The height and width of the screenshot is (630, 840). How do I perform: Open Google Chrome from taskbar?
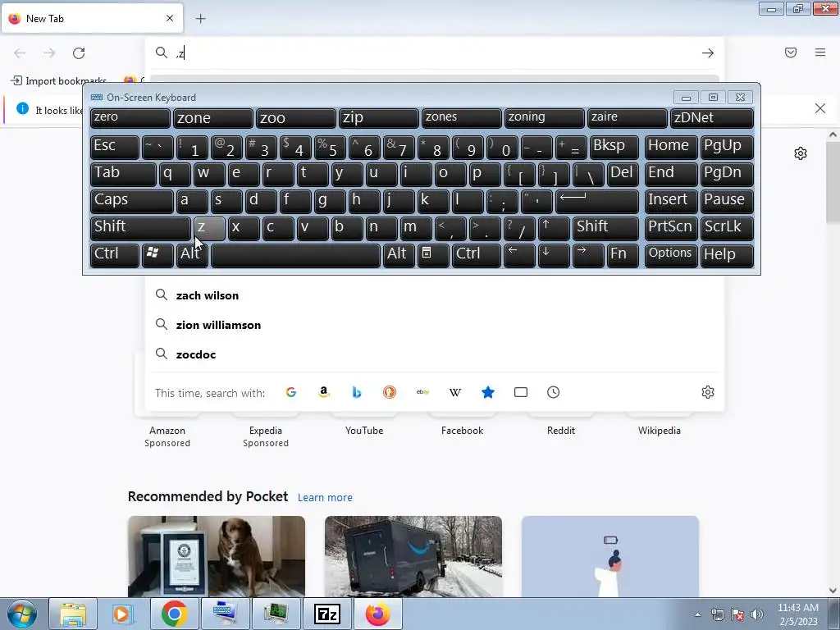[174, 614]
